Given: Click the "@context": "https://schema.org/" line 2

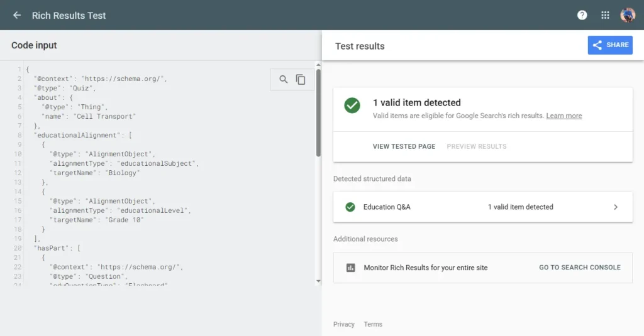Looking at the screenshot, I should click(100, 79).
